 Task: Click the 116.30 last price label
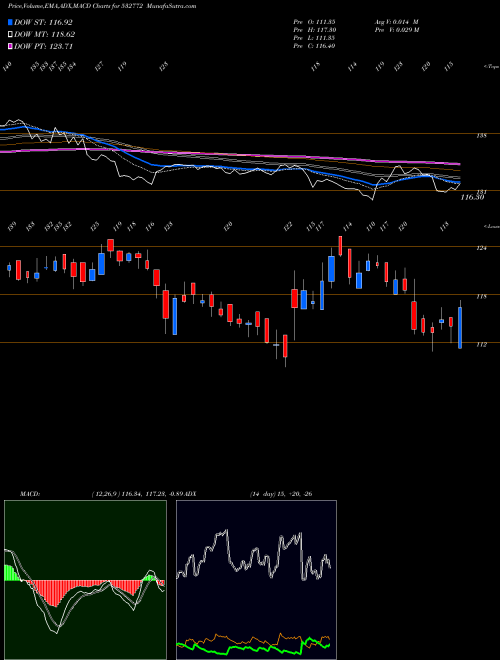pyautogui.click(x=472, y=197)
